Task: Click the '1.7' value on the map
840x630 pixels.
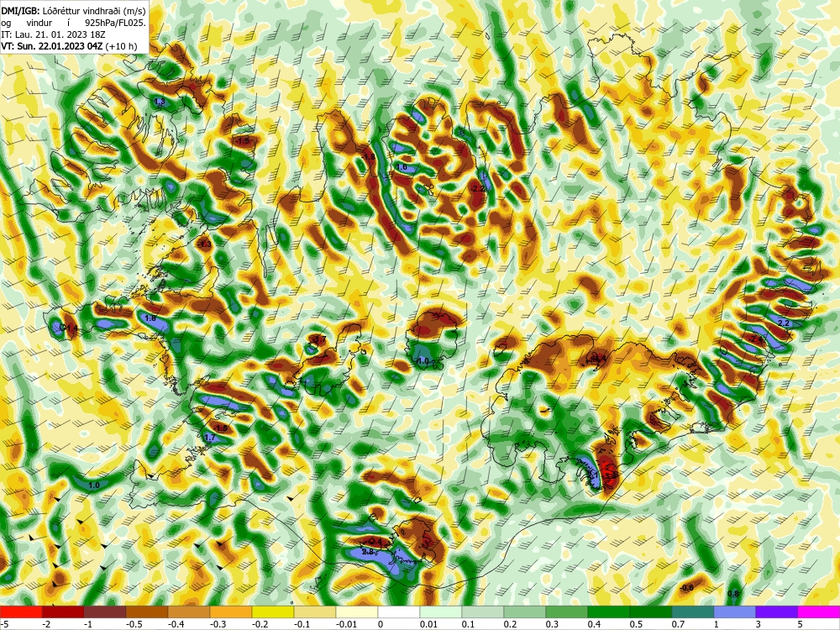Action: click(210, 438)
